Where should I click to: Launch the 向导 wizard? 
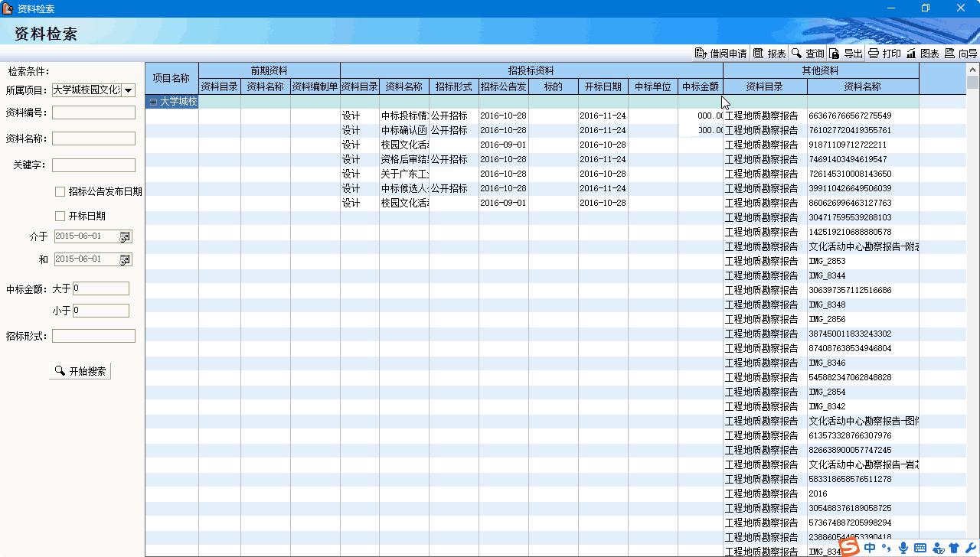coord(960,54)
